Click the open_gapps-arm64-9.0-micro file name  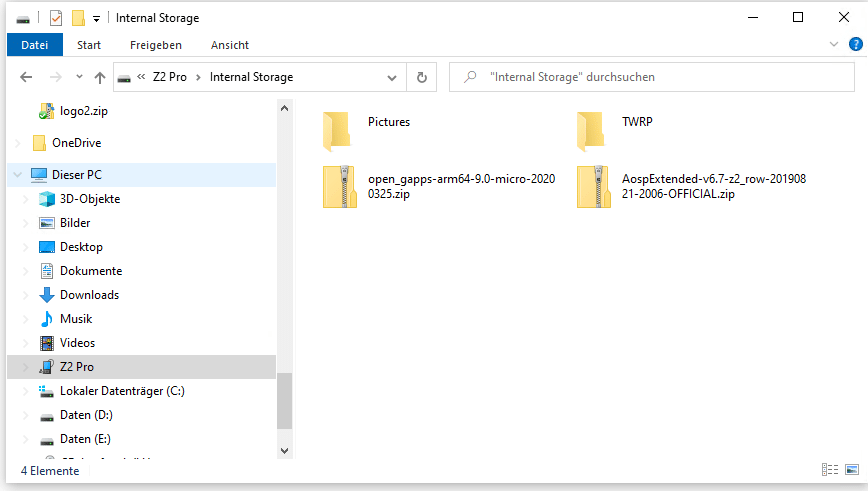[x=462, y=187]
